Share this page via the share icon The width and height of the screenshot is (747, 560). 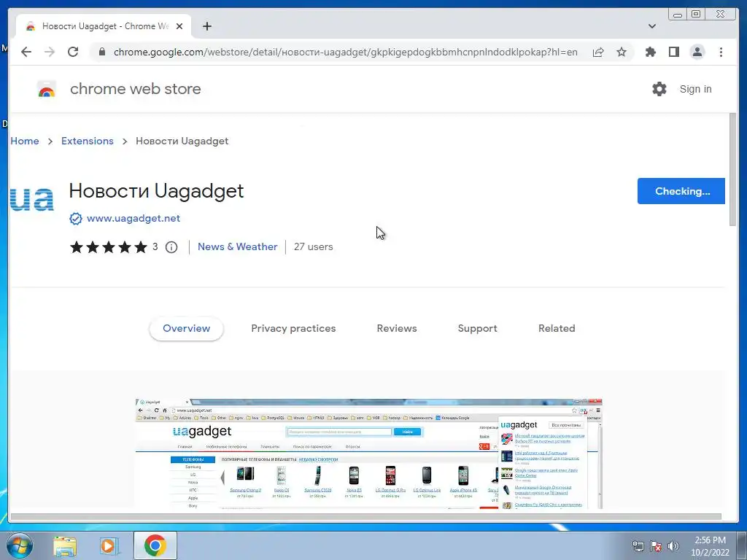coord(598,52)
